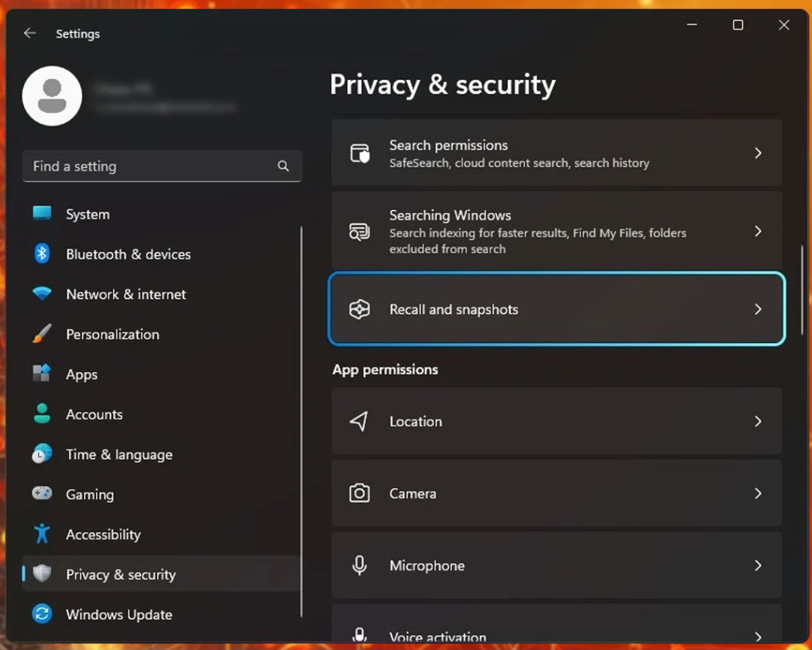
Task: Open Accessibility settings label
Action: (x=103, y=535)
